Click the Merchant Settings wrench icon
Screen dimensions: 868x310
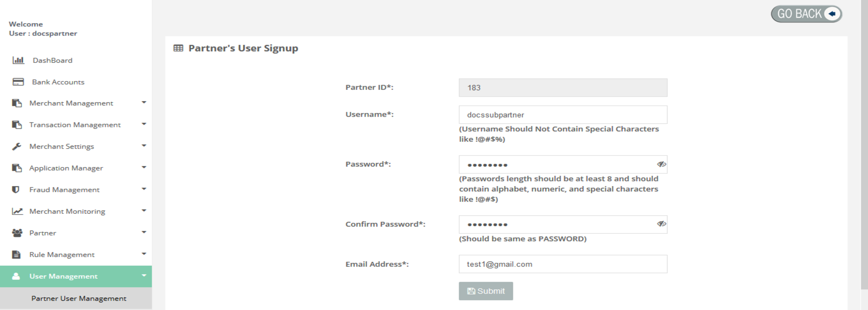click(17, 146)
